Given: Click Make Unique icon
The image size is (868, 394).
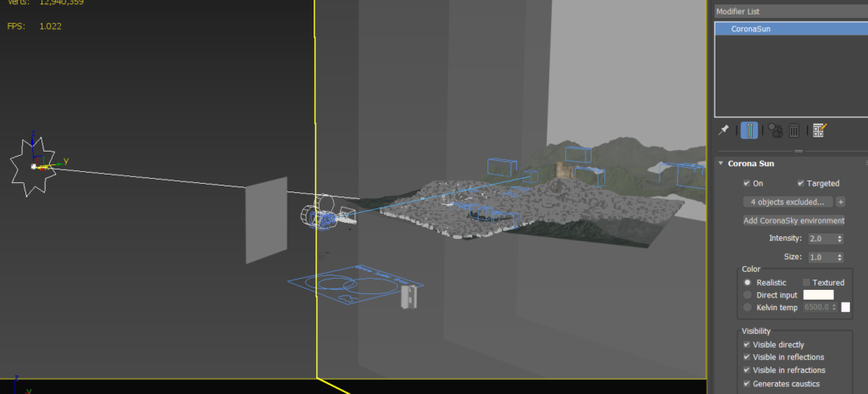Looking at the screenshot, I should click(x=776, y=130).
